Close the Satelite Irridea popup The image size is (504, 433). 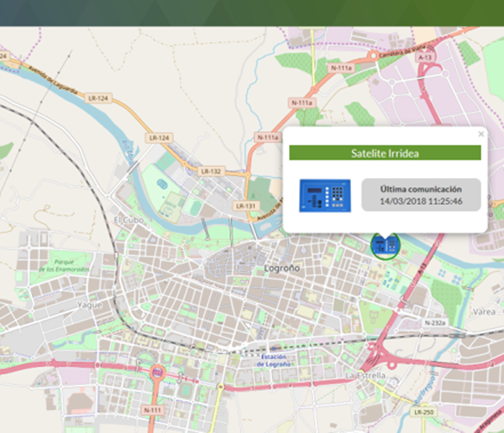click(481, 133)
